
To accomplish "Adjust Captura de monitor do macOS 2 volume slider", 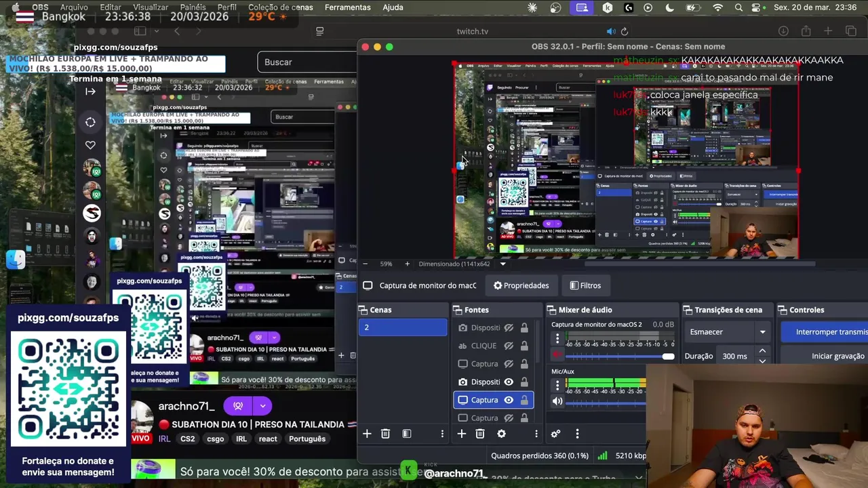I will [620, 356].
